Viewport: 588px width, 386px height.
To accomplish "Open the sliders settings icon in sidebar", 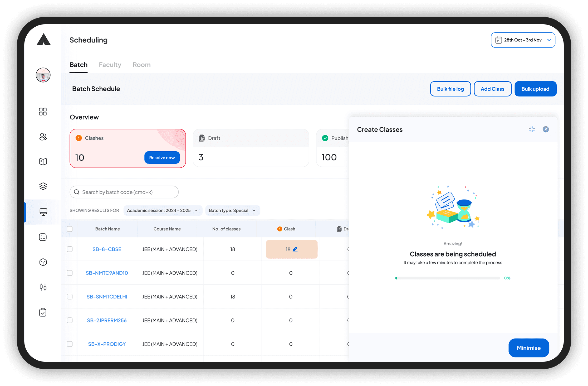I will (x=43, y=287).
